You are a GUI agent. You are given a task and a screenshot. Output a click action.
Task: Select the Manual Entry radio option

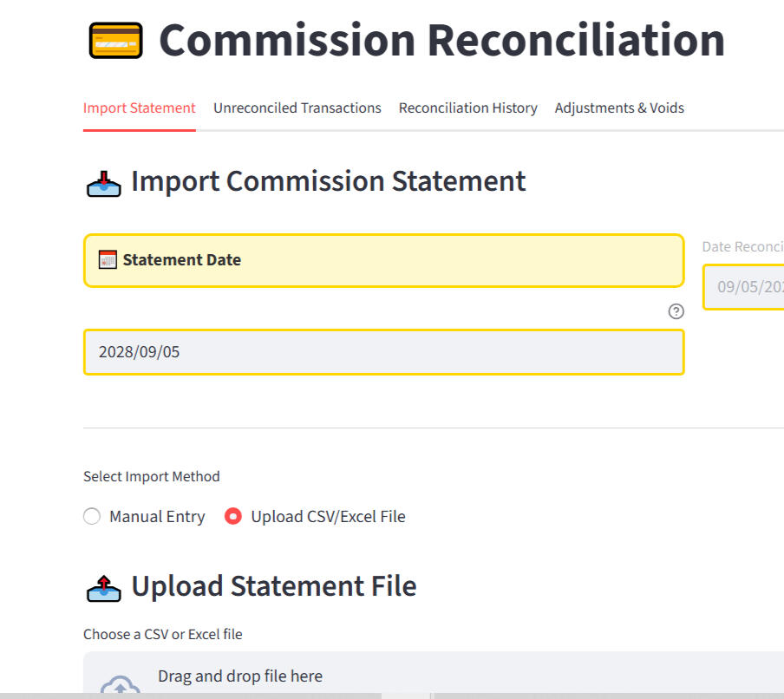pos(92,517)
